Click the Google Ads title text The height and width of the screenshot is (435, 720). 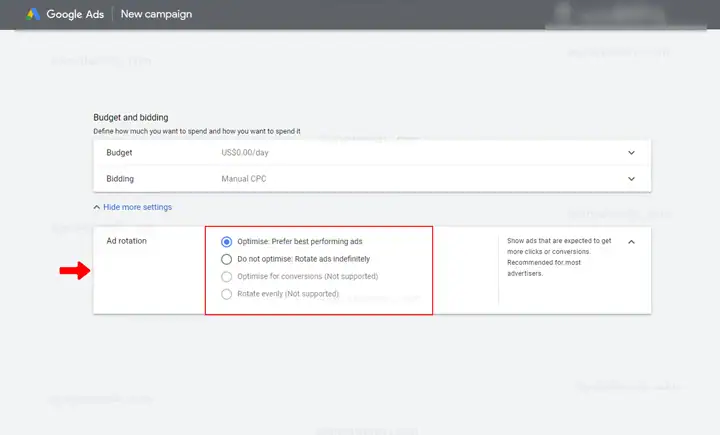pyautogui.click(x=75, y=14)
